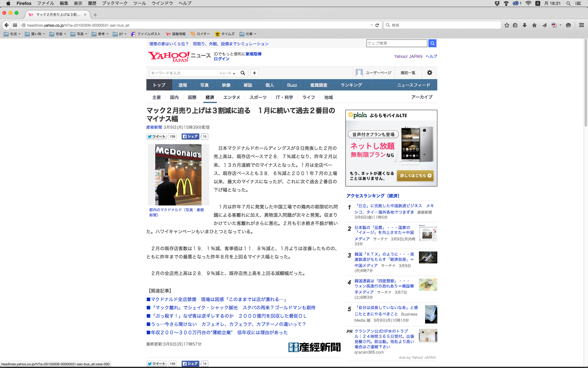Open a new browser tab
Image resolution: width=588 pixels, height=368 pixels.
coord(95,15)
